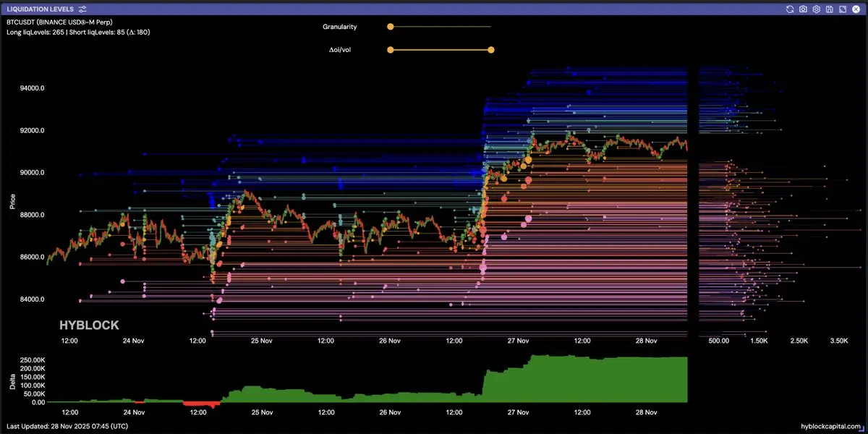Open chart settings gear icon
868x434 pixels.
tap(816, 9)
